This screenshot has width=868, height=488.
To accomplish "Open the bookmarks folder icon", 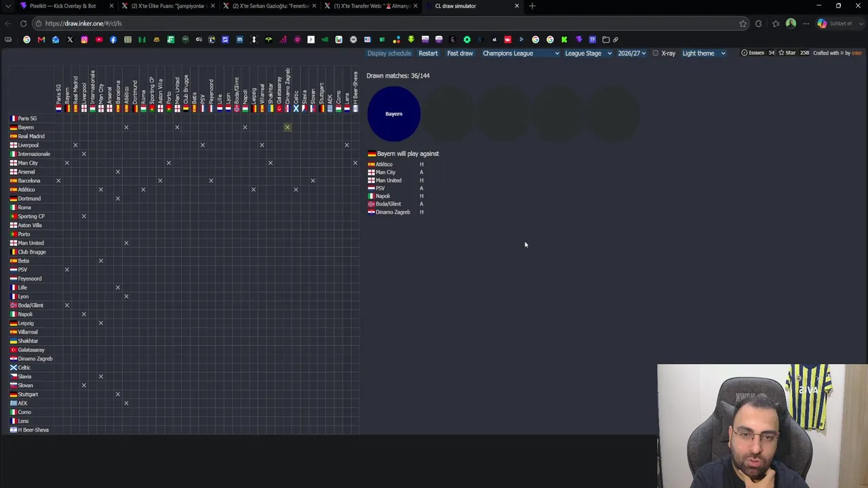I will (606, 39).
